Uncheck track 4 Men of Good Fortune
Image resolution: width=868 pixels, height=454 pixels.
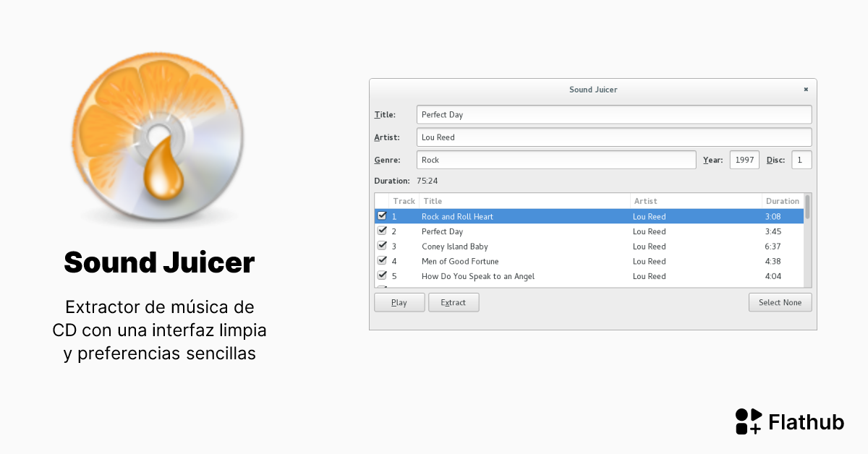[382, 260]
